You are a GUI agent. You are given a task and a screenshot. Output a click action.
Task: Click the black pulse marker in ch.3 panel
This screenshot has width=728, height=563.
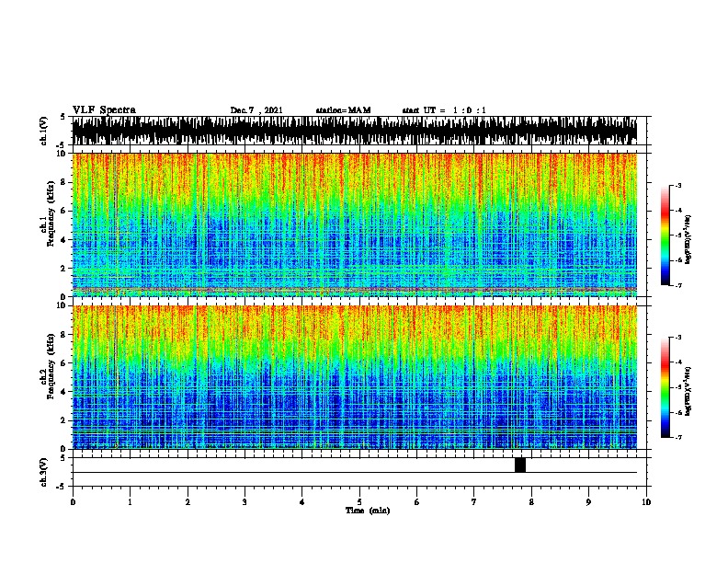click(520, 465)
